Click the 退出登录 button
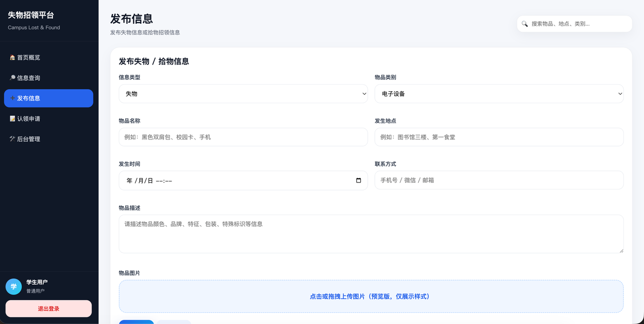 [x=48, y=308]
